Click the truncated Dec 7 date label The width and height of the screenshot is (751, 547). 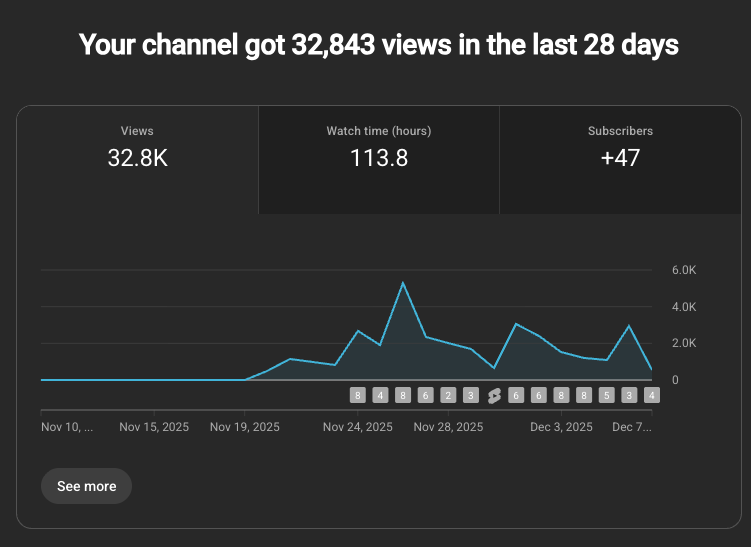[x=632, y=427]
